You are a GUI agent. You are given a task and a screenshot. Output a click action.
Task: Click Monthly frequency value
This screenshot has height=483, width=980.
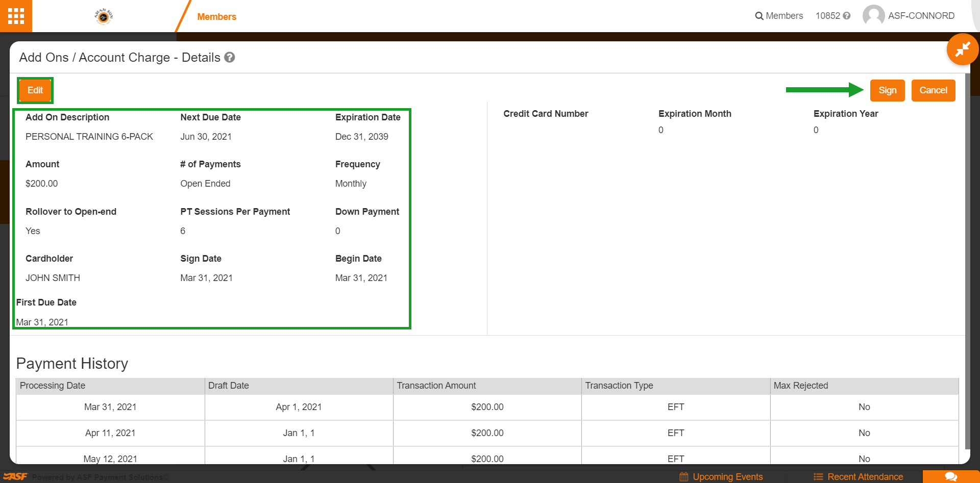pos(351,184)
